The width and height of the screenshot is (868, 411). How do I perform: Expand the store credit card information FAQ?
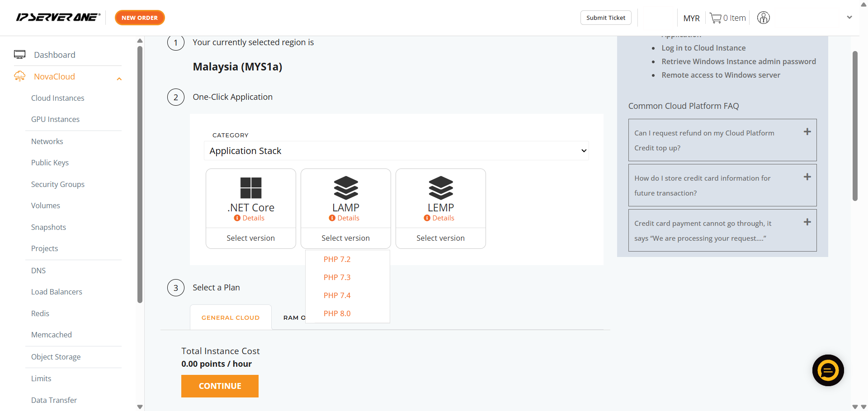click(807, 177)
